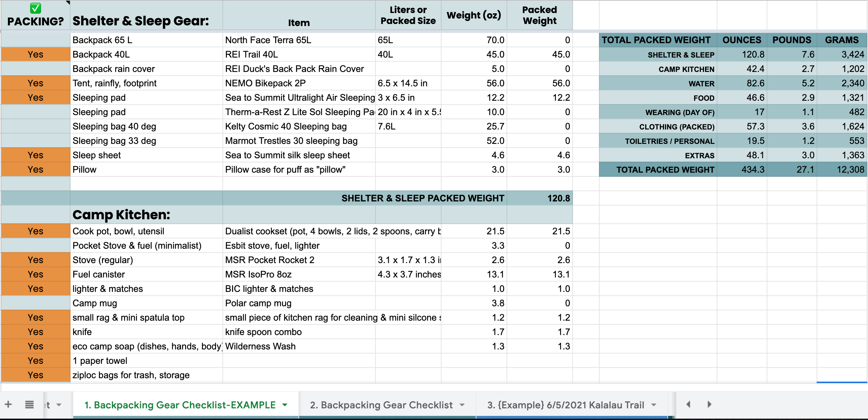Switch to 3. {Example} 6/5/2021 Kalalau Trail tab
Screen dimensions: 868x420
tap(565, 405)
